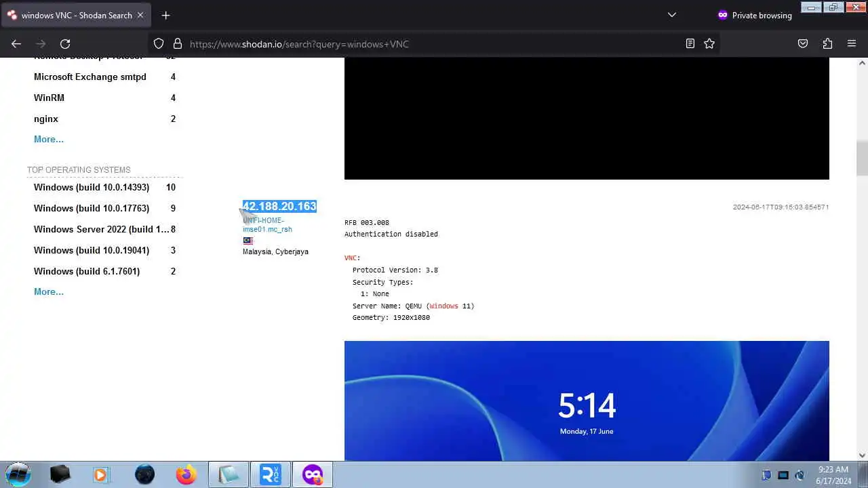Viewport: 868px width, 488px height.
Task: Open the Windows Start button
Action: (x=18, y=474)
